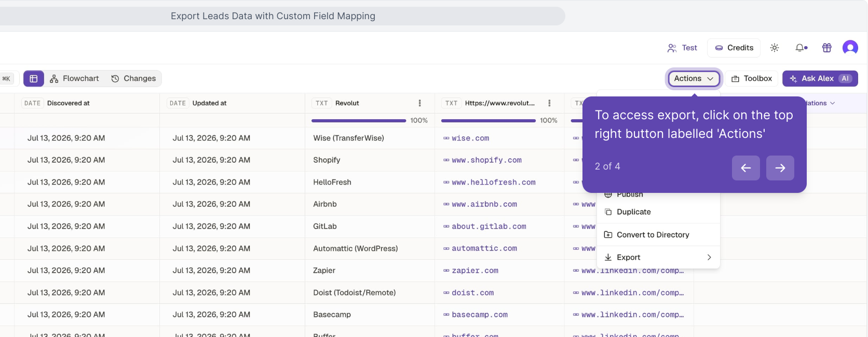Open the automattic.com link
The image size is (868, 337).
point(484,248)
